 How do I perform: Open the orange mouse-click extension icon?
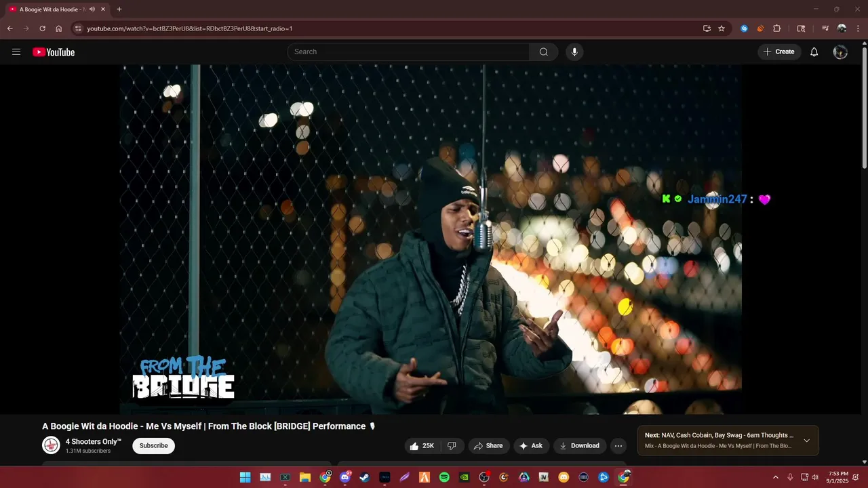point(760,28)
